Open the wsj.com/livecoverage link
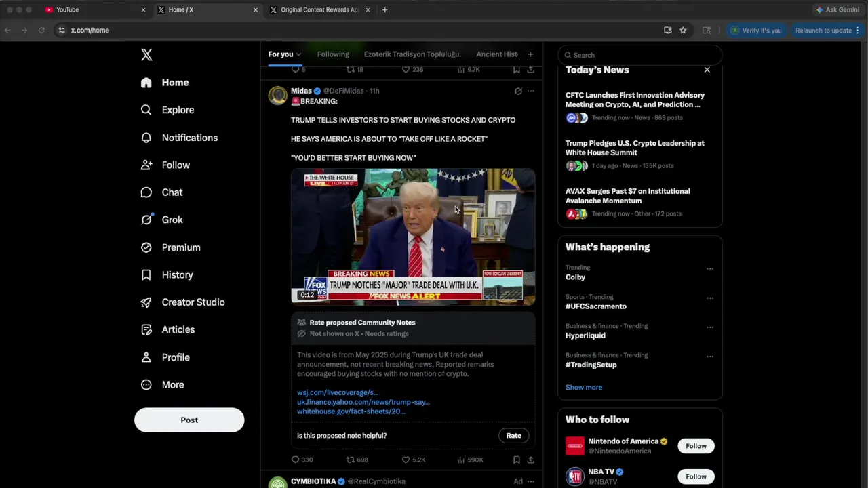 (338, 392)
